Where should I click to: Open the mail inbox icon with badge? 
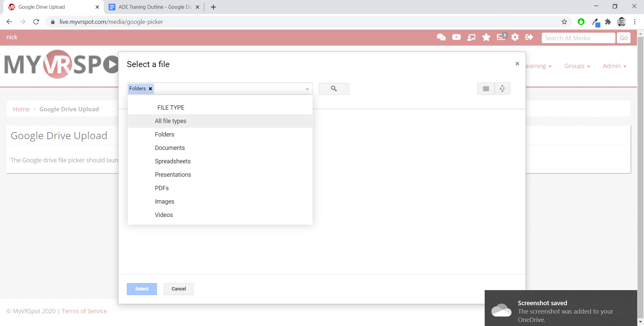tap(501, 37)
